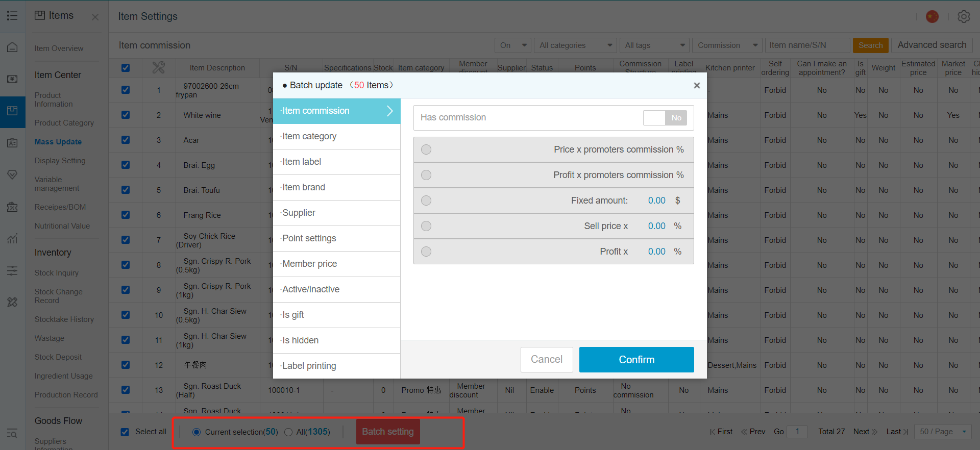Toggle the Has commission switch
Screen dimensions: 980x450
coord(665,117)
